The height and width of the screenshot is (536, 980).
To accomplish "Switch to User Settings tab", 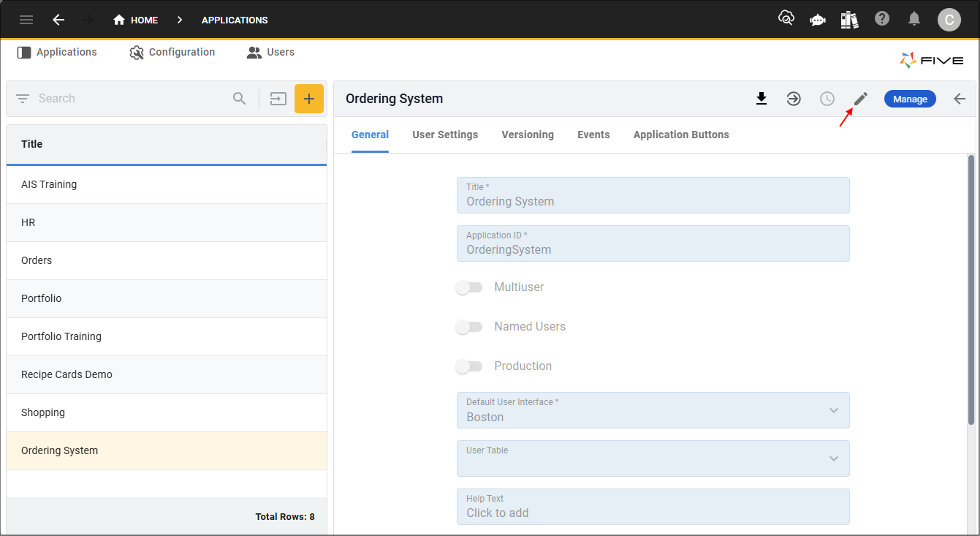I will coord(445,135).
